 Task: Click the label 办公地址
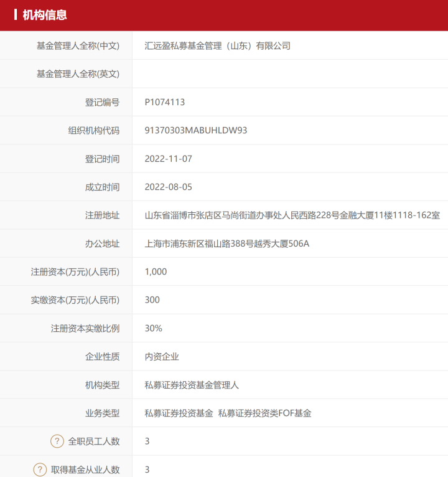pyautogui.click(x=103, y=243)
